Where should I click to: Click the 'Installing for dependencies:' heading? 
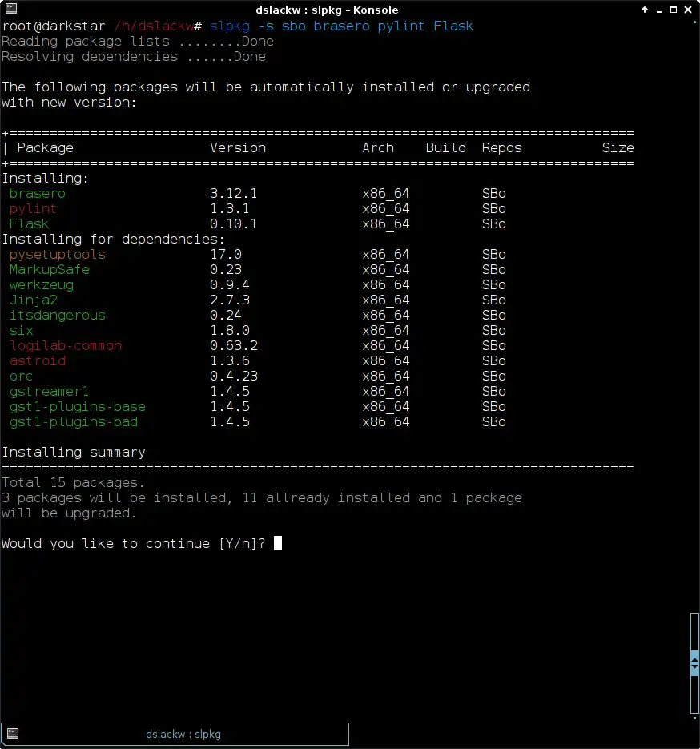(113, 240)
